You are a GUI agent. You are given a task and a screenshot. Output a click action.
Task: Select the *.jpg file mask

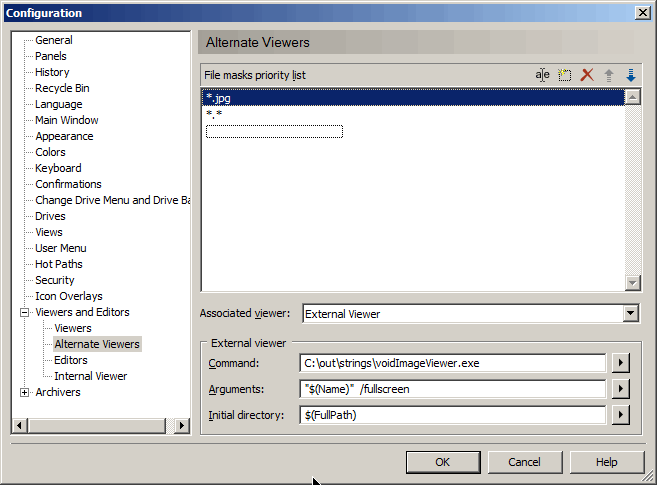coord(218,98)
